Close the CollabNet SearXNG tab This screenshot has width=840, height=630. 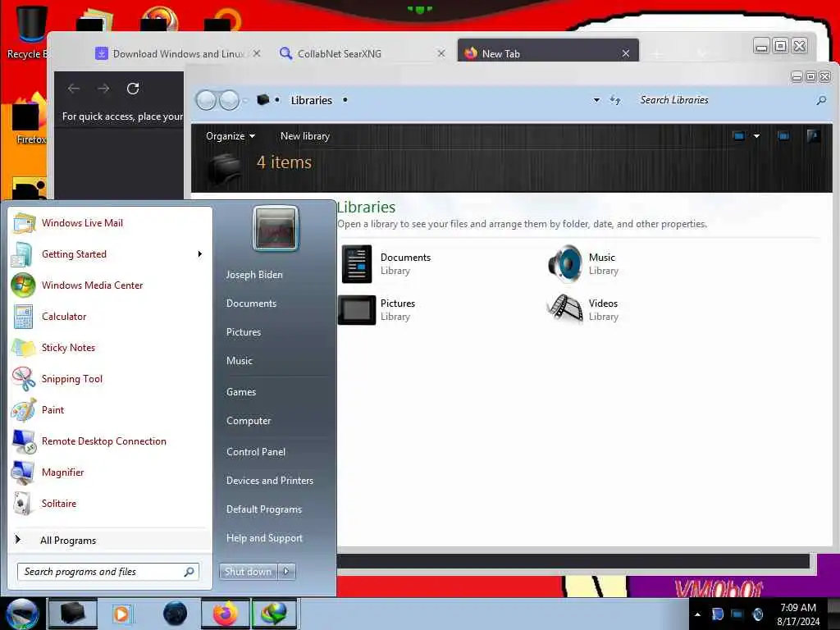pyautogui.click(x=441, y=53)
